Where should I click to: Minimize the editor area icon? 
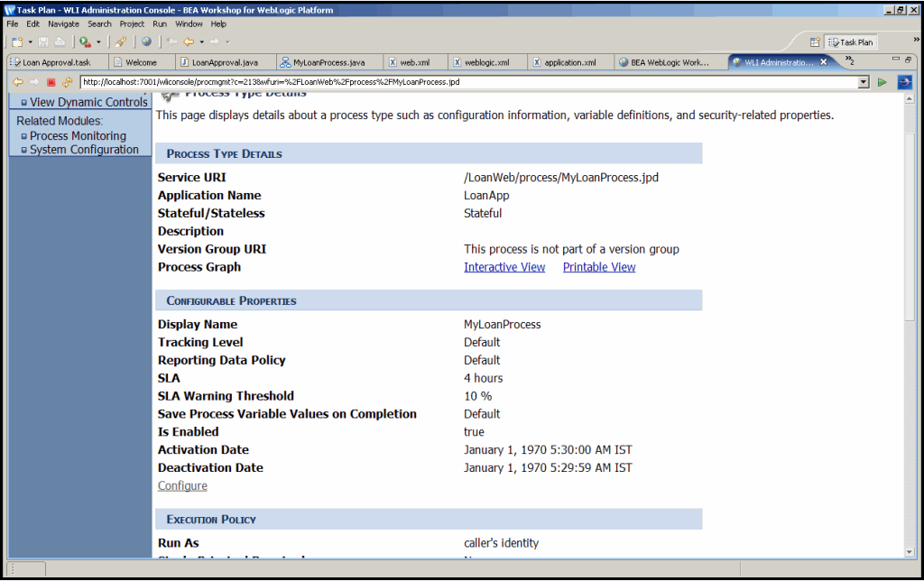[896, 59]
